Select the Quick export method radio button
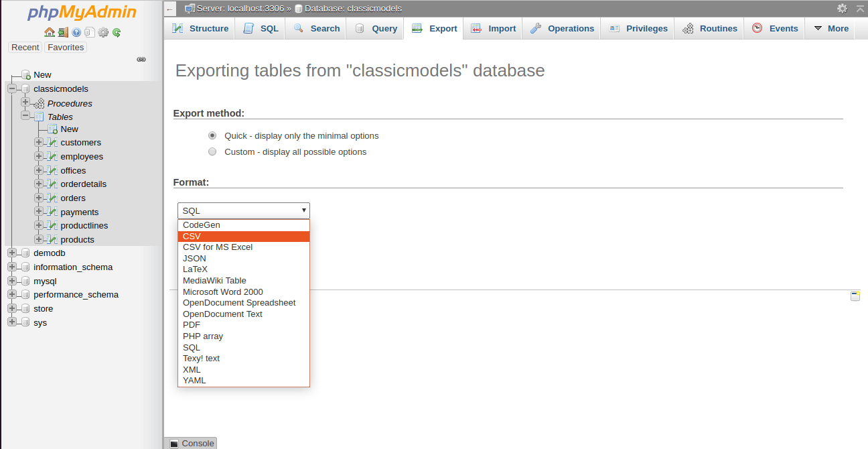The width and height of the screenshot is (868, 449). tap(212, 135)
